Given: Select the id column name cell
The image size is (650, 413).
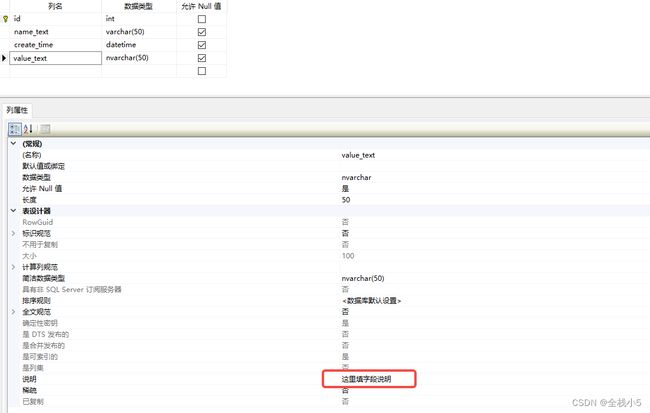Looking at the screenshot, I should (56, 19).
